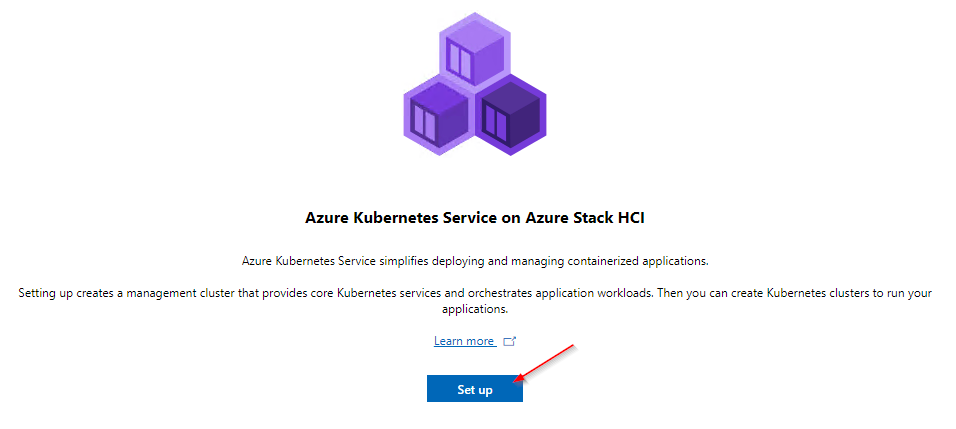Click the red arrow pointing at Set up
The height and width of the screenshot is (429, 956).
[x=544, y=364]
